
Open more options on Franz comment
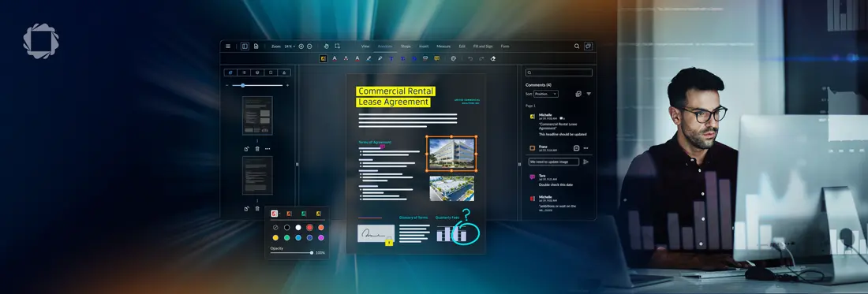pyautogui.click(x=586, y=148)
